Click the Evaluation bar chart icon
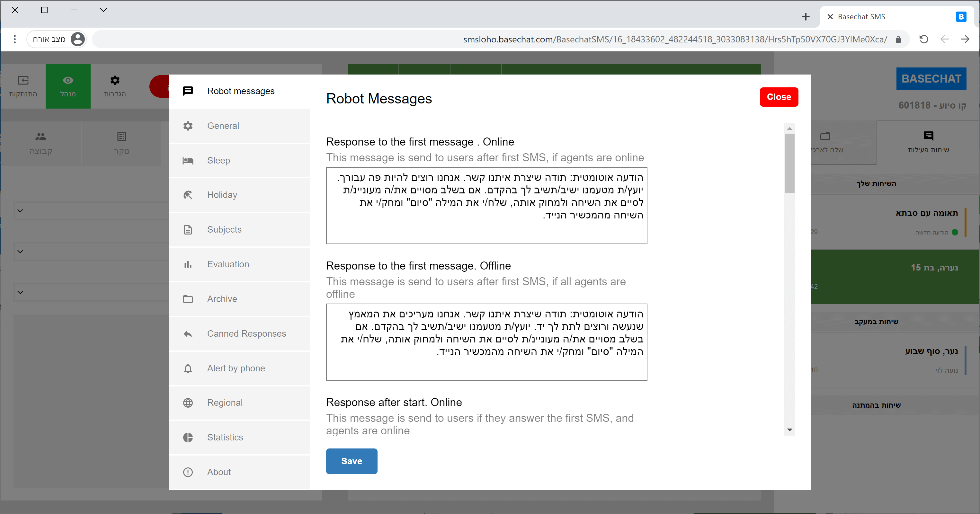 188,264
